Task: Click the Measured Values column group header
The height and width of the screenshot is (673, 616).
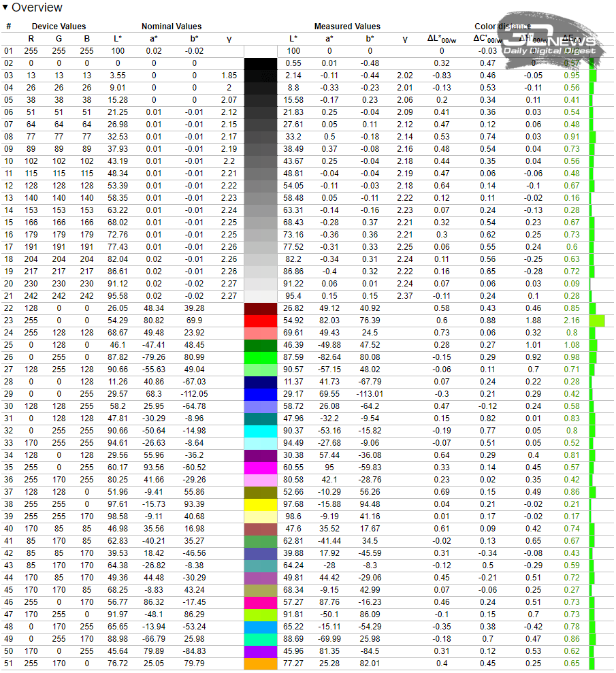Action: pos(347,27)
